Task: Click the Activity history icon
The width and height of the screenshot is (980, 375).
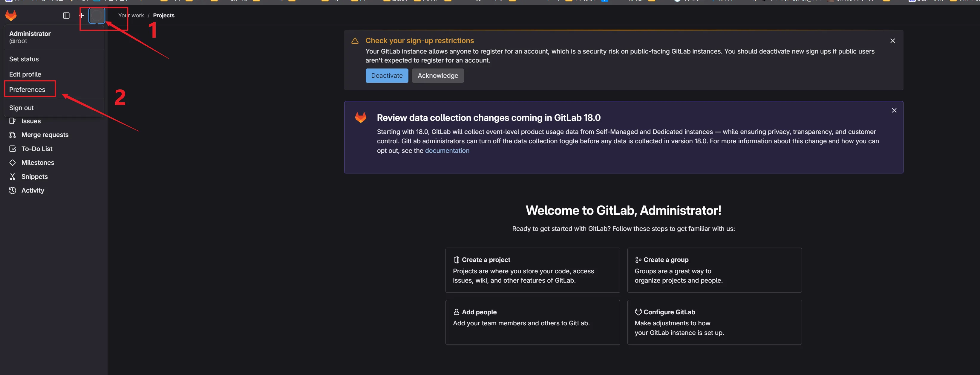Action: (x=13, y=190)
